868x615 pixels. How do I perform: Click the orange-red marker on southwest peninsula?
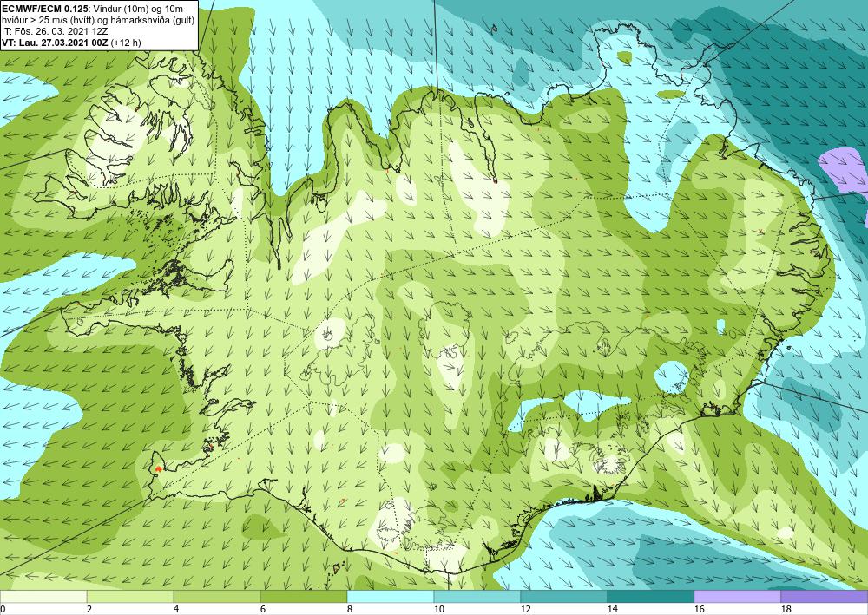click(158, 469)
